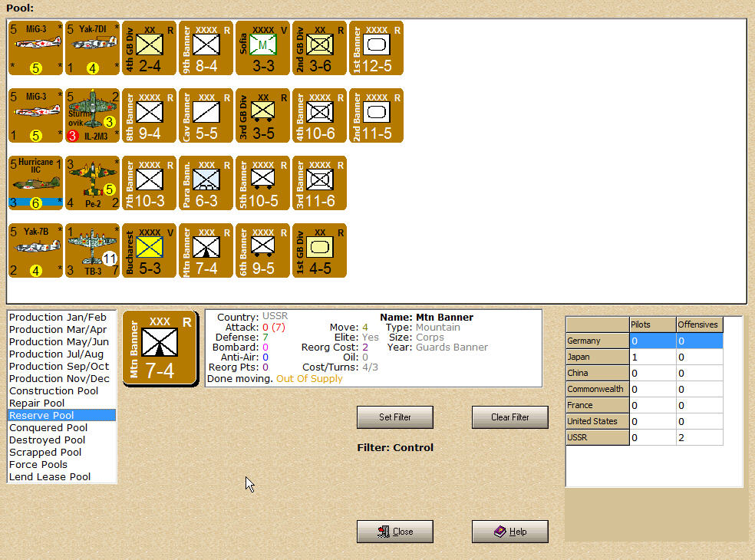Click the 8th Banner 9-4 counter
The width and height of the screenshot is (755, 560).
coord(150,115)
